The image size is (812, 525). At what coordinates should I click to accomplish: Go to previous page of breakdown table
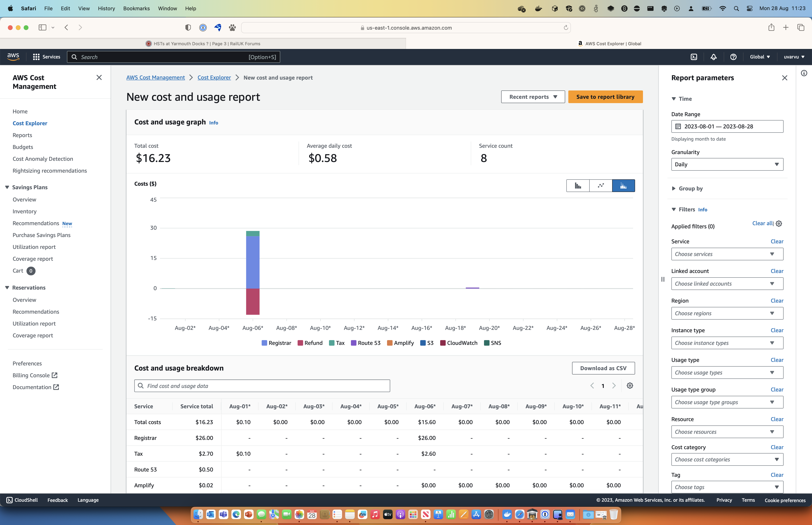tap(592, 386)
